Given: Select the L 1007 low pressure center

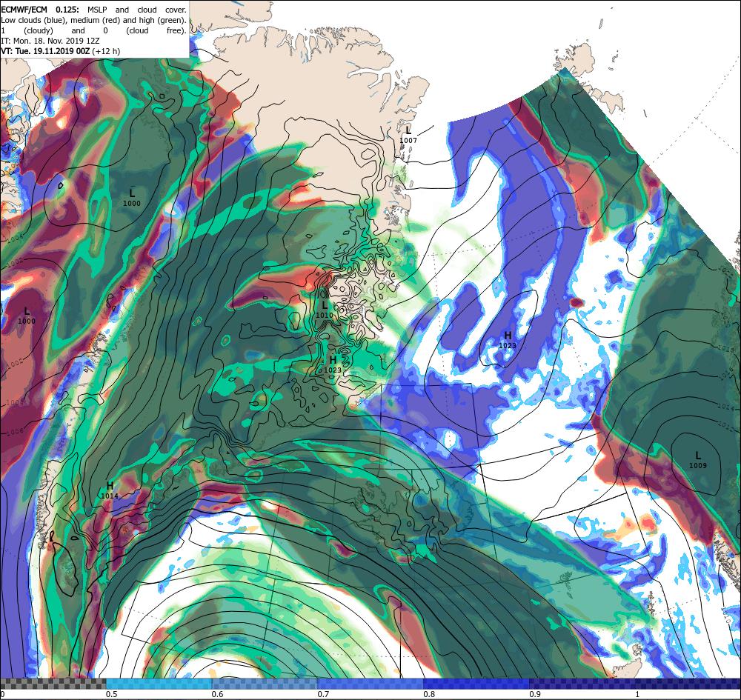Looking at the screenshot, I should coord(408,134).
